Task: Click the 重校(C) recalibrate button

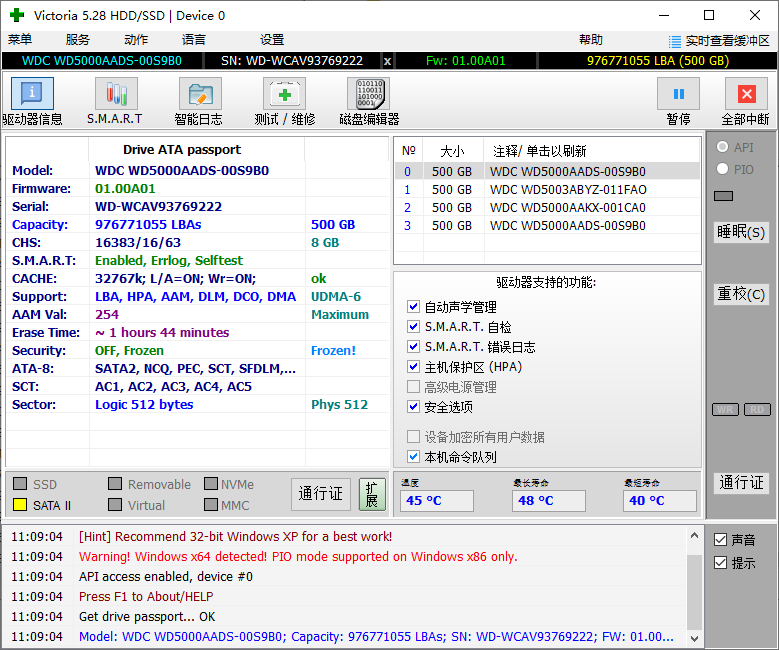Action: coord(741,294)
